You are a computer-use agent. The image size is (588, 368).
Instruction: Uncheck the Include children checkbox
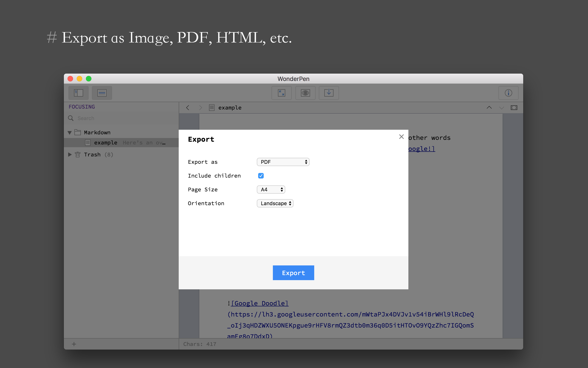(x=261, y=176)
